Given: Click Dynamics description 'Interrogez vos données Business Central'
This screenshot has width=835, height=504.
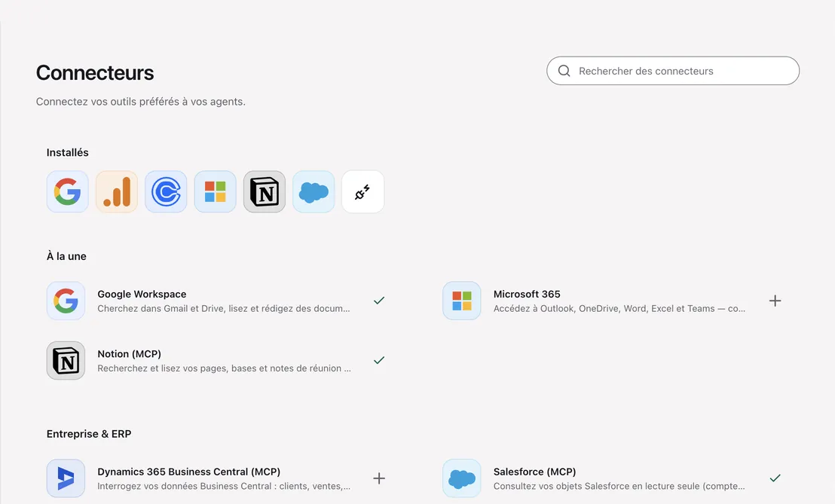Looking at the screenshot, I should coord(224,486).
